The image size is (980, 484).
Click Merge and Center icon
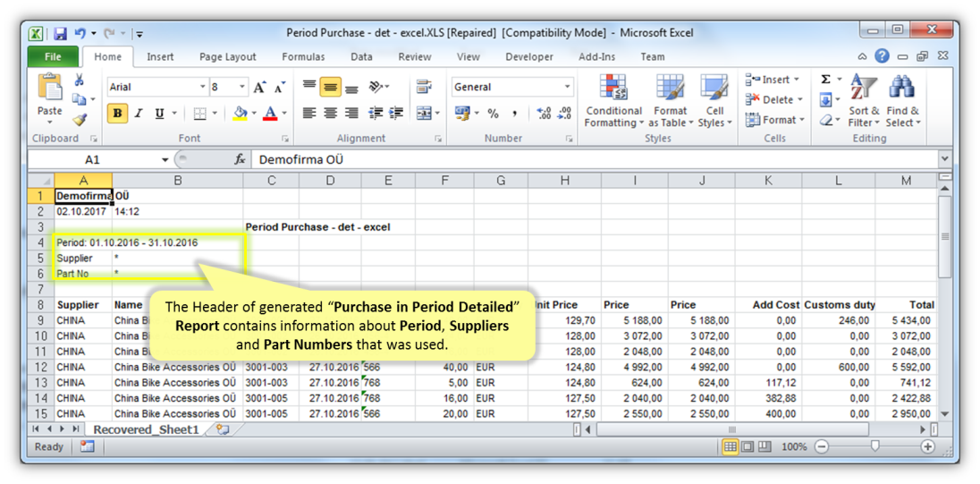pos(424,114)
